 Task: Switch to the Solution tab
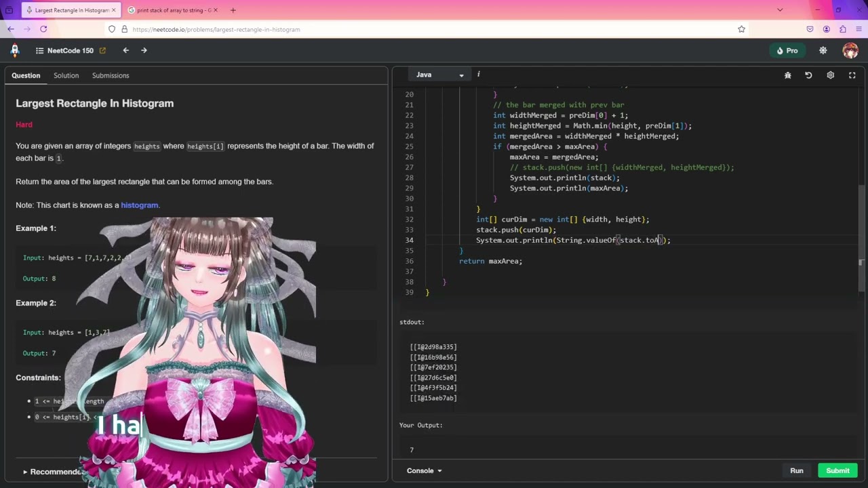[x=66, y=75]
